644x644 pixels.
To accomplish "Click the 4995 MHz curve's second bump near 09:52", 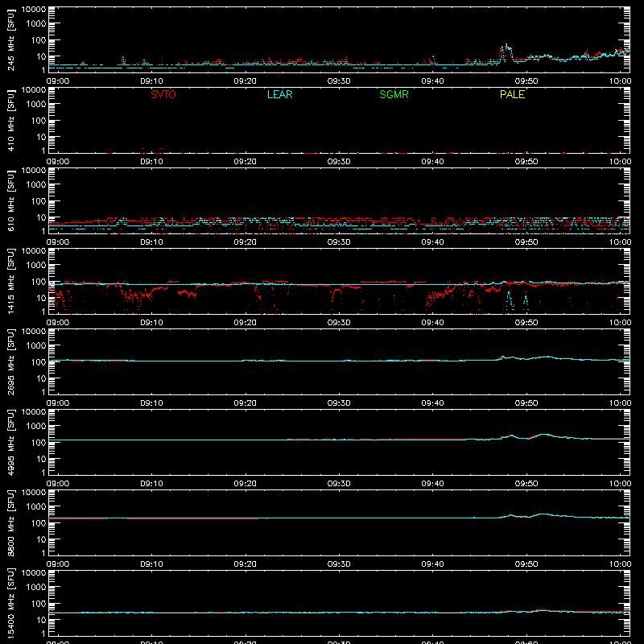I will point(544,435).
